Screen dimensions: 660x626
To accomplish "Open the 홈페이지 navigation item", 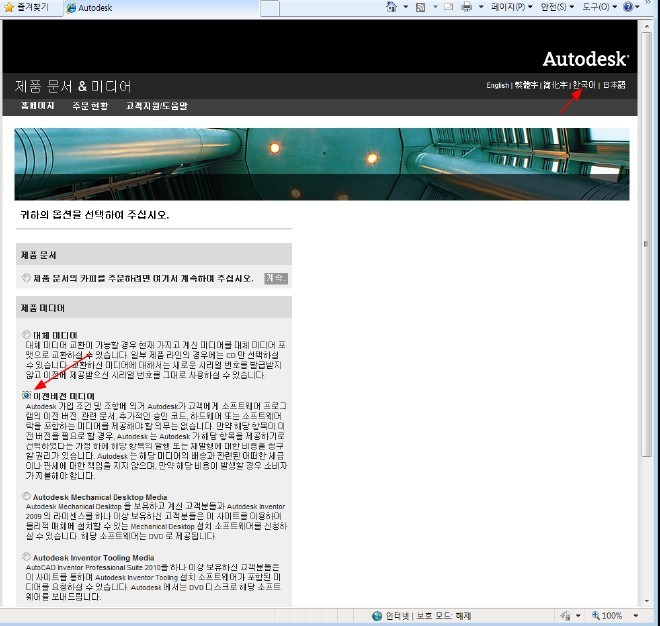I will (x=37, y=106).
